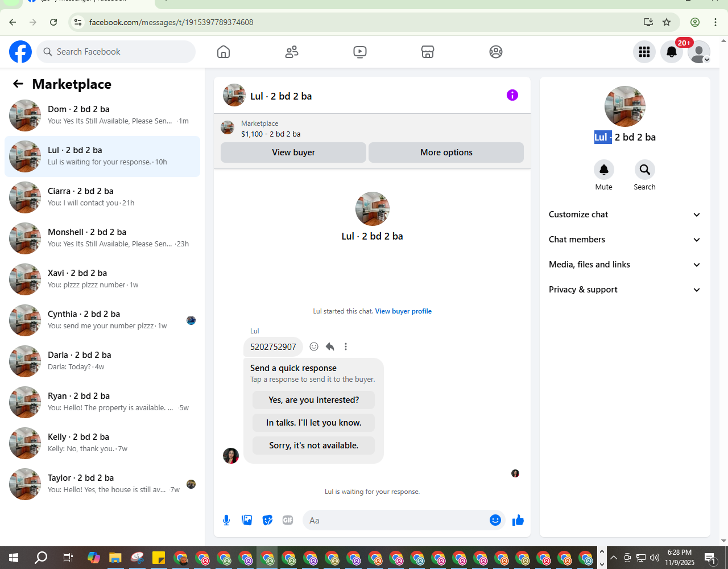This screenshot has width=728, height=569.
Task: Expand the Customize chat section
Action: point(625,215)
